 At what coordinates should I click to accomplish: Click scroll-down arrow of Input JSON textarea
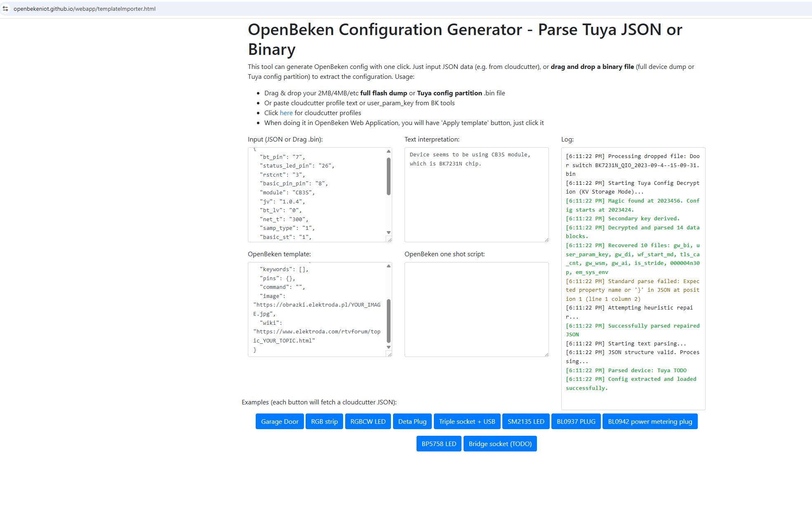pyautogui.click(x=388, y=232)
